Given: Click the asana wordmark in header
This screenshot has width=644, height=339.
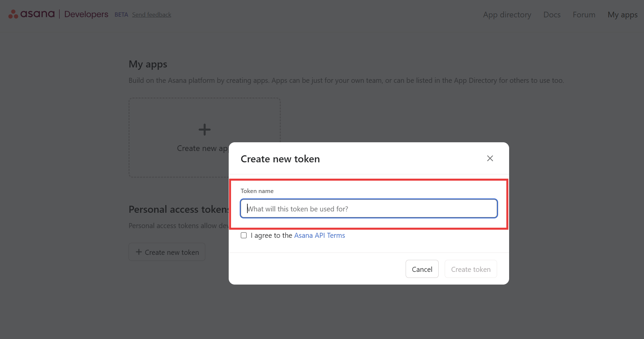Looking at the screenshot, I should 37,14.
